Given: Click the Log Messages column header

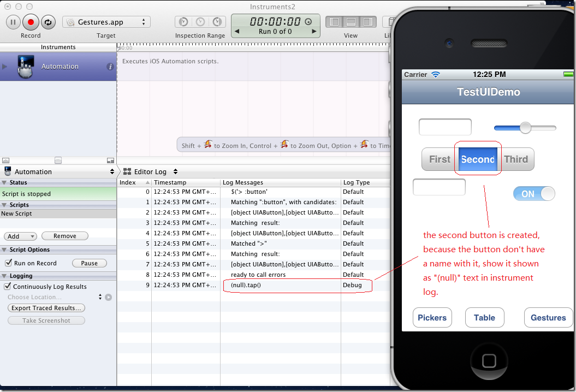Looking at the screenshot, I should tap(281, 182).
